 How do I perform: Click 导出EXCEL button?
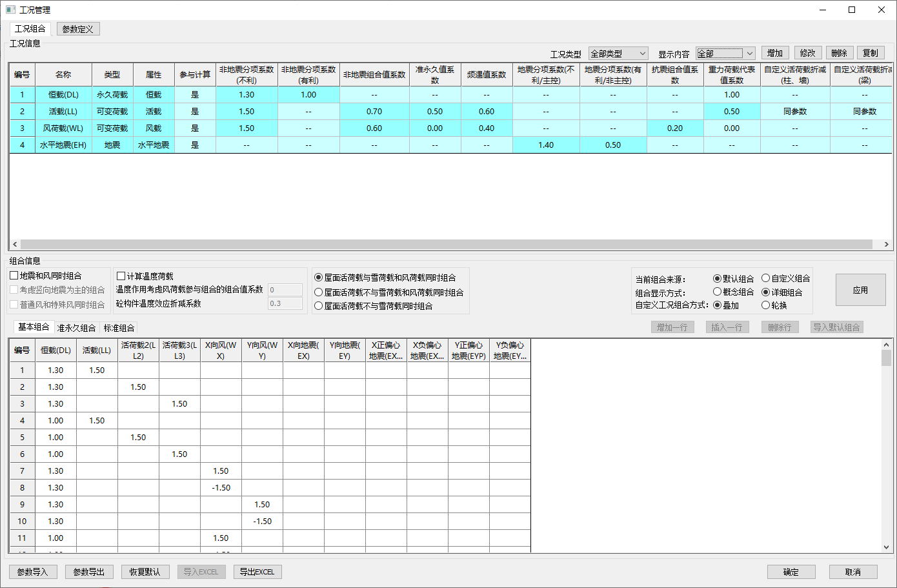point(257,572)
